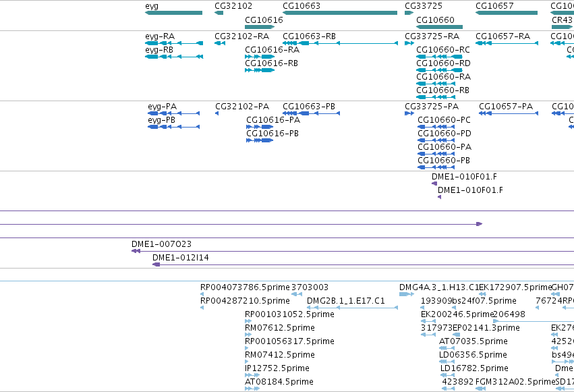Select the CG10657-RA transcript label
The width and height of the screenshot is (574, 392).
503,36
